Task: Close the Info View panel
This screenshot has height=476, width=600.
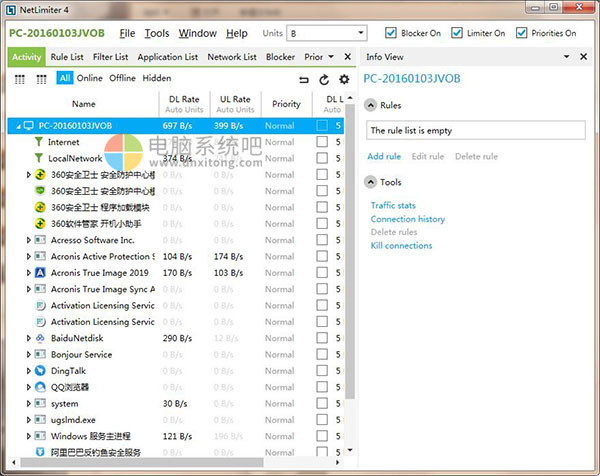Action: click(x=584, y=57)
